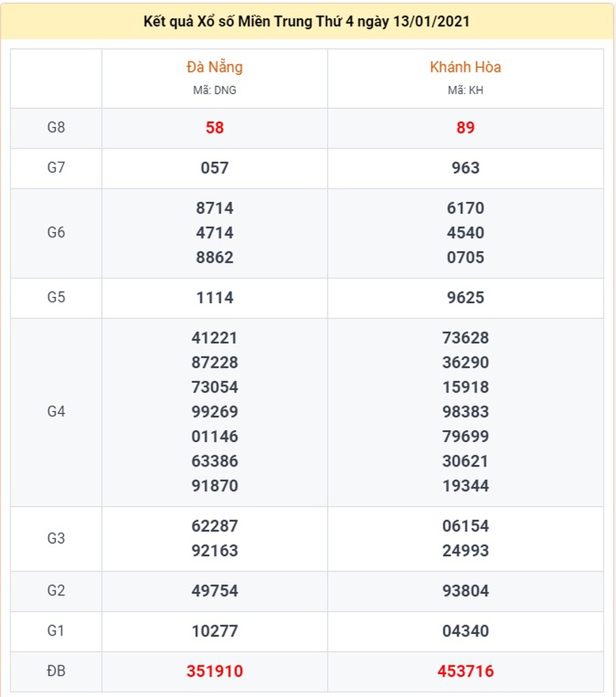
Task: Click G1 number 10277
Action: pos(214,631)
